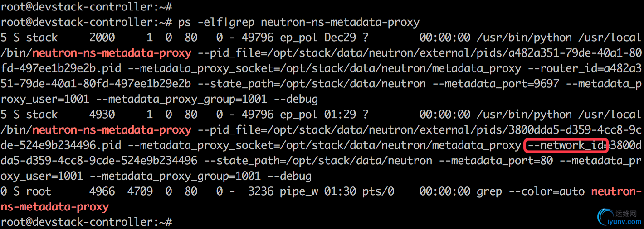
Task: Click the last empty shell prompt line
Action: (86, 222)
